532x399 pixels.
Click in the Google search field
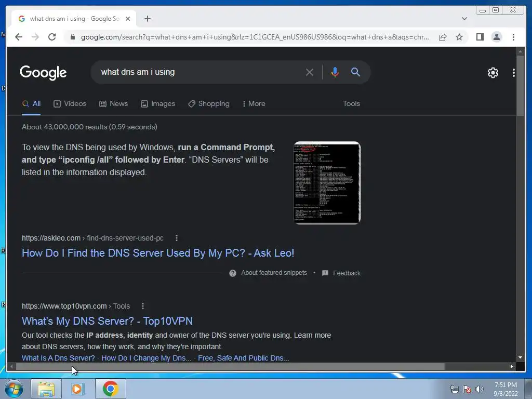coord(200,72)
